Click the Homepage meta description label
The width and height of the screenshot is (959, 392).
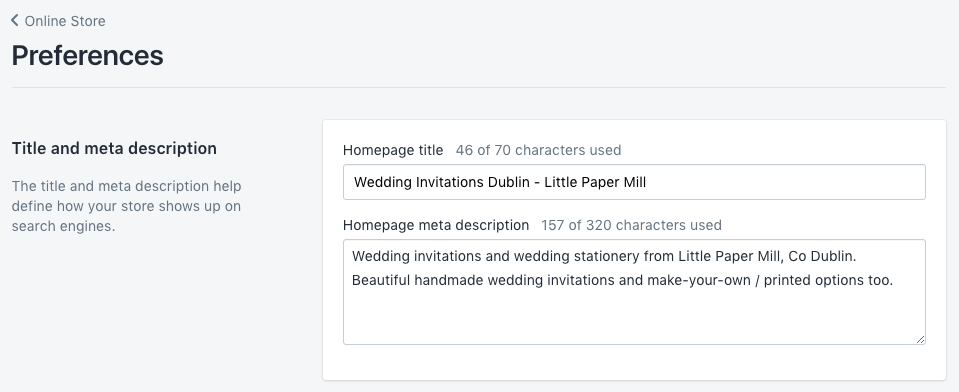435,226
